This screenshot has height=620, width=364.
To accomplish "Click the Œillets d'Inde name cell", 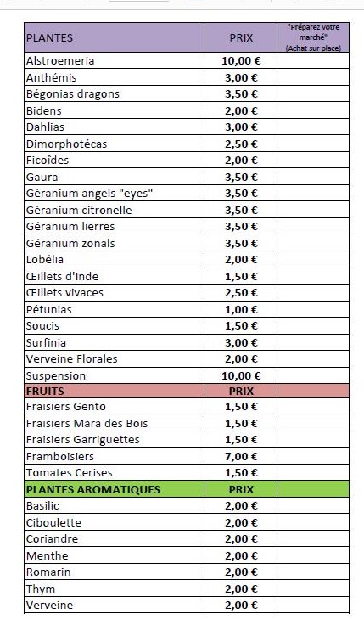I will (x=115, y=276).
